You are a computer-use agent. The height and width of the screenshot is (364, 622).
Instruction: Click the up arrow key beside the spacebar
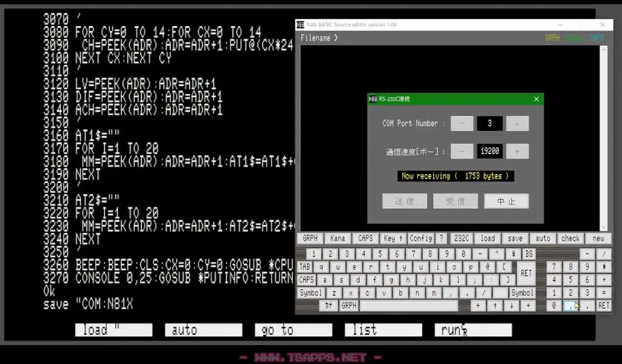[x=494, y=306]
